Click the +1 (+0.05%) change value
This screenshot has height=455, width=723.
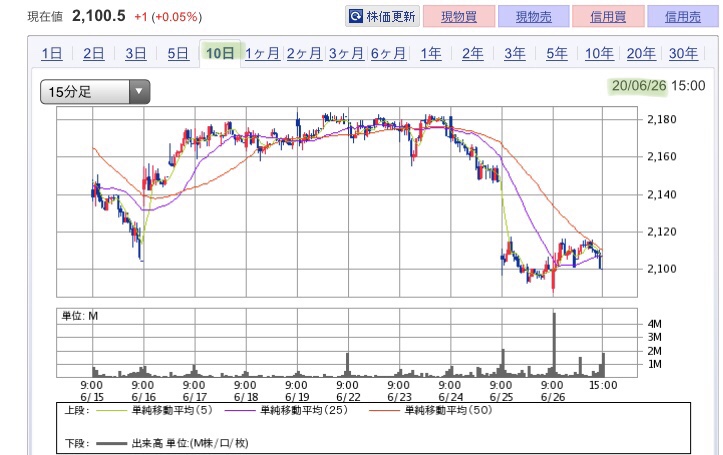[x=168, y=17]
